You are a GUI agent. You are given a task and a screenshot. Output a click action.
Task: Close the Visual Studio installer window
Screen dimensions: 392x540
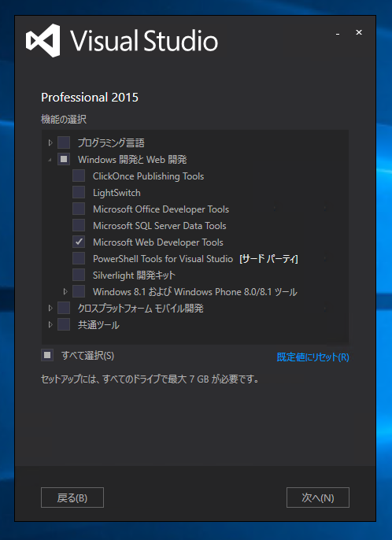(359, 32)
